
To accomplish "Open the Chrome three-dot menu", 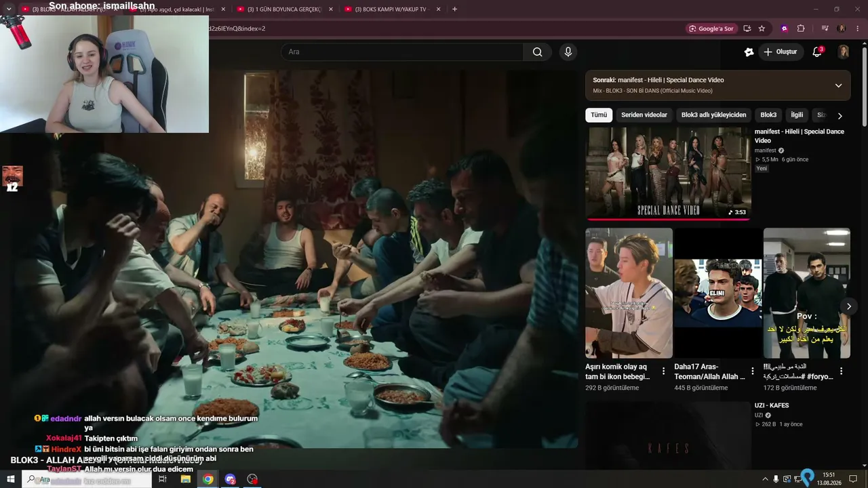I will (858, 28).
